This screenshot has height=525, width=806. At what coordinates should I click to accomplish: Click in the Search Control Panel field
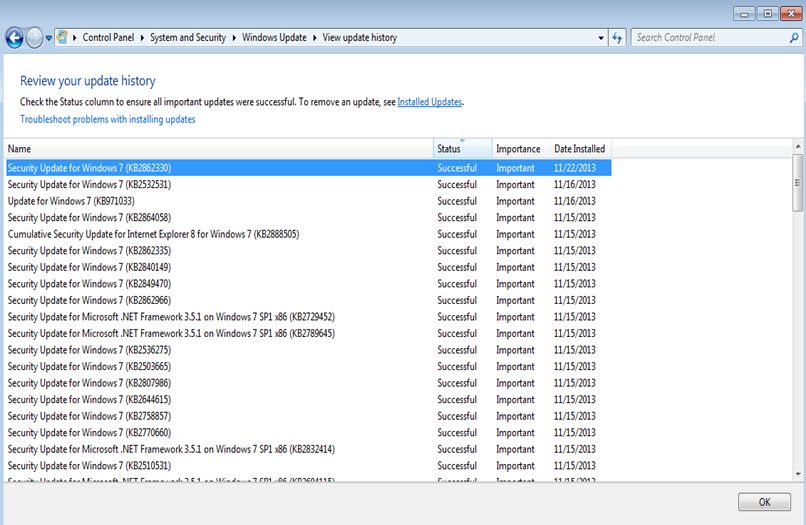pyautogui.click(x=710, y=38)
